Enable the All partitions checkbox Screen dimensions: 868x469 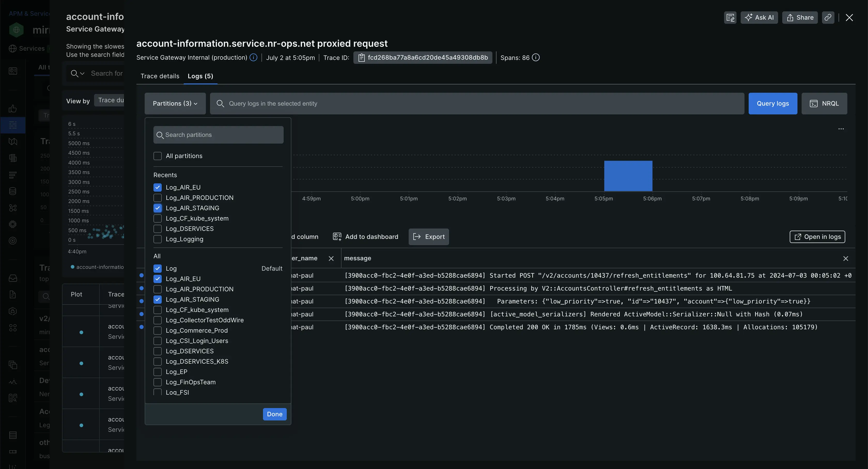[157, 156]
